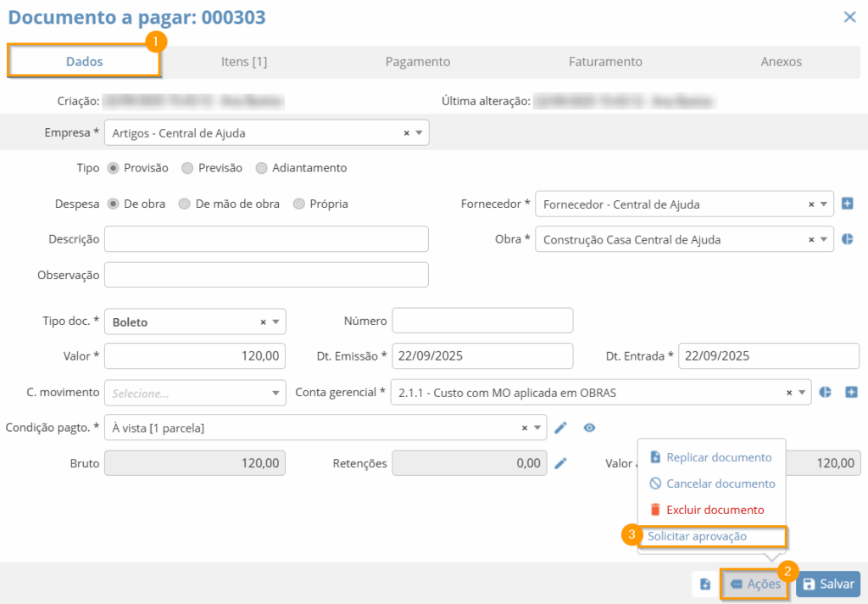Open the Ações actions button

(755, 584)
